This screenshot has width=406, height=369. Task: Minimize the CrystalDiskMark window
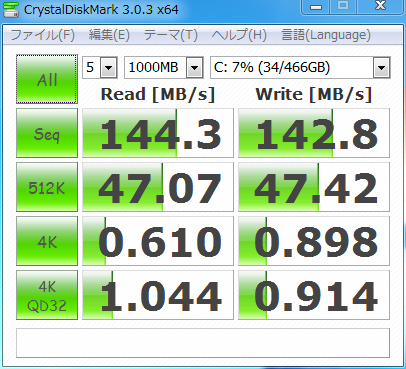click(x=316, y=6)
